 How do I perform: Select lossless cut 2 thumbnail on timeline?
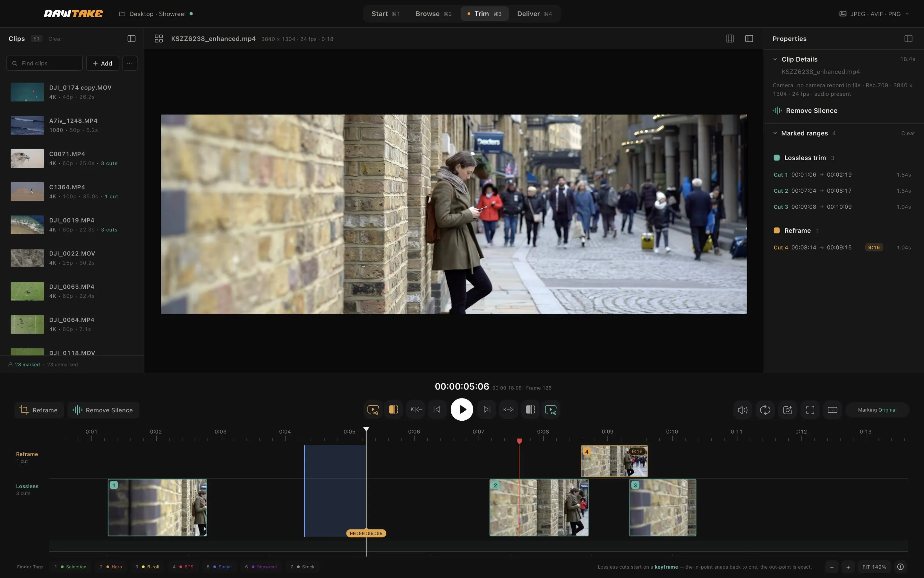coord(539,508)
